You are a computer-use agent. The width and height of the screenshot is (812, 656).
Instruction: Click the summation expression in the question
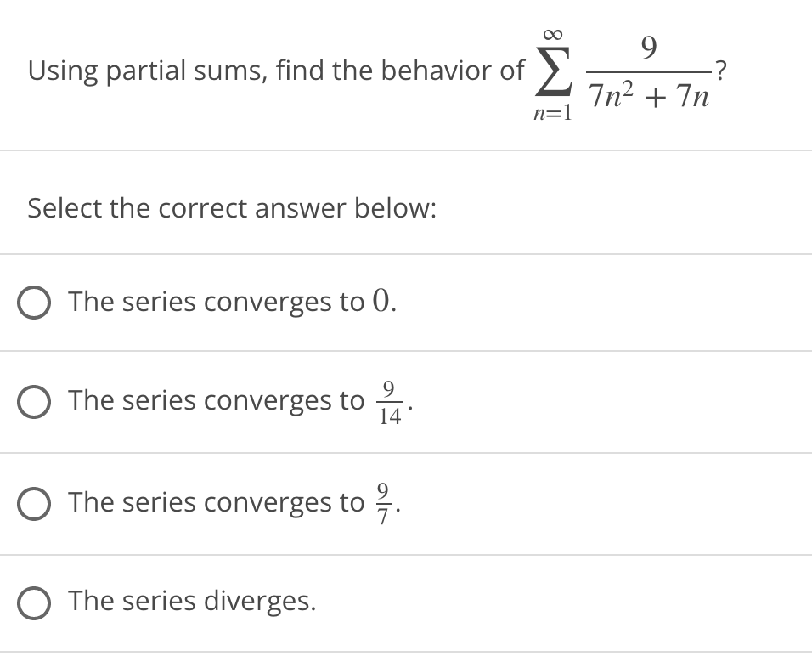(x=629, y=72)
